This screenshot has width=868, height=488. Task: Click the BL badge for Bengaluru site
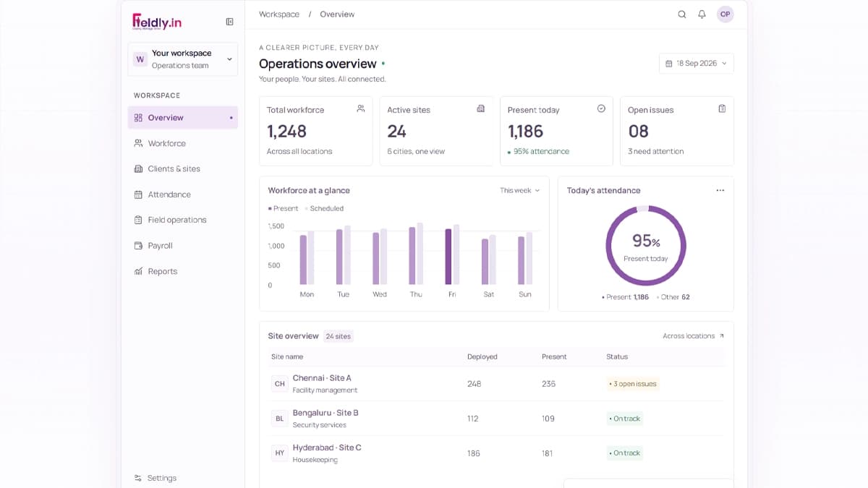pyautogui.click(x=279, y=419)
